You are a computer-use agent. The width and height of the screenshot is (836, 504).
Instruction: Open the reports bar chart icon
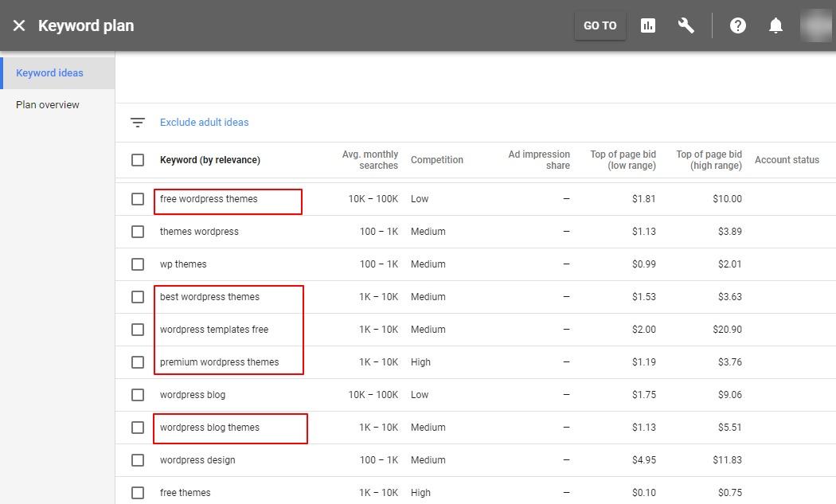[648, 25]
